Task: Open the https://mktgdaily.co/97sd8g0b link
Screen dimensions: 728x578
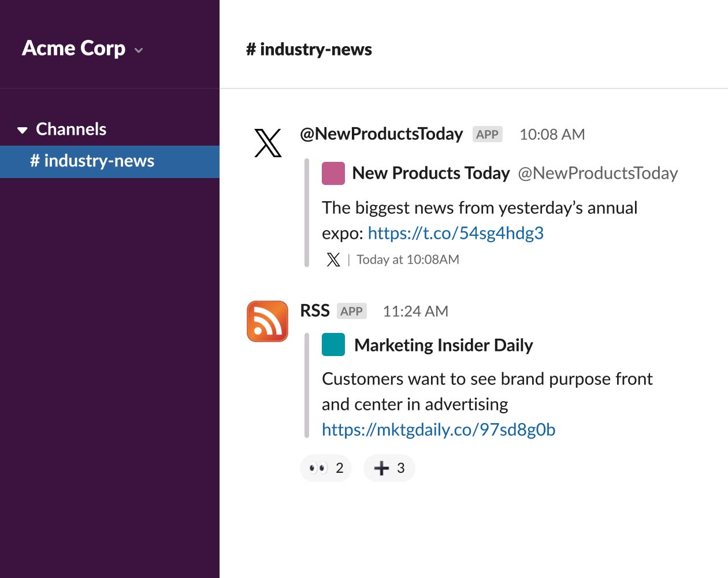Action: [x=439, y=429]
